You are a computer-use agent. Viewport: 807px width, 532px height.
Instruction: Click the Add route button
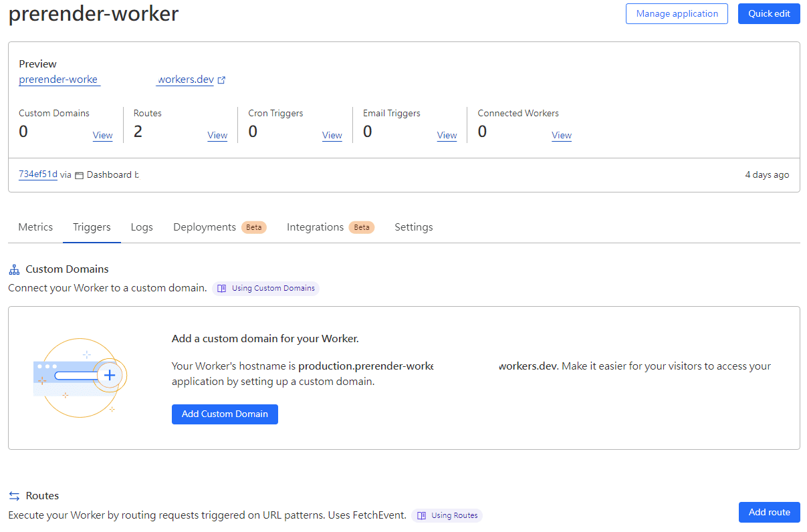click(769, 512)
